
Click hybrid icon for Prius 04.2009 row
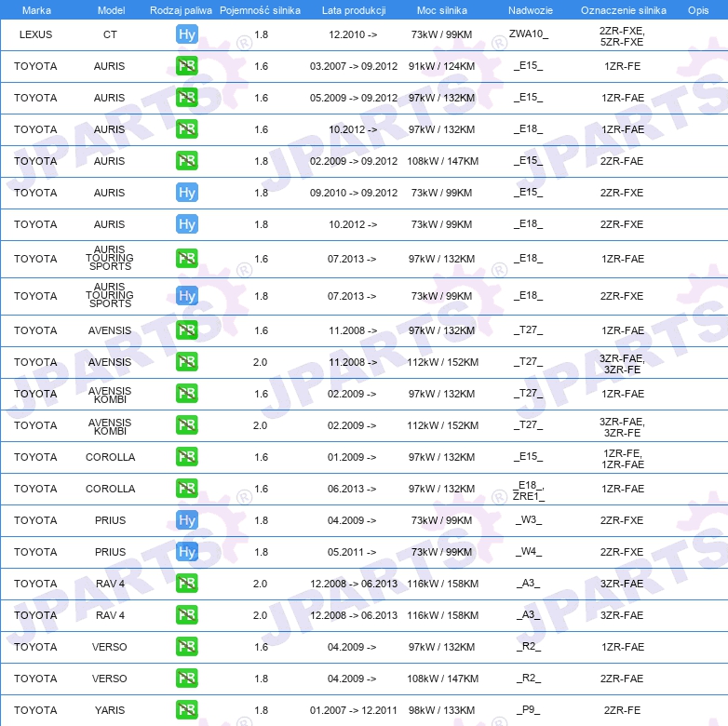click(x=187, y=520)
